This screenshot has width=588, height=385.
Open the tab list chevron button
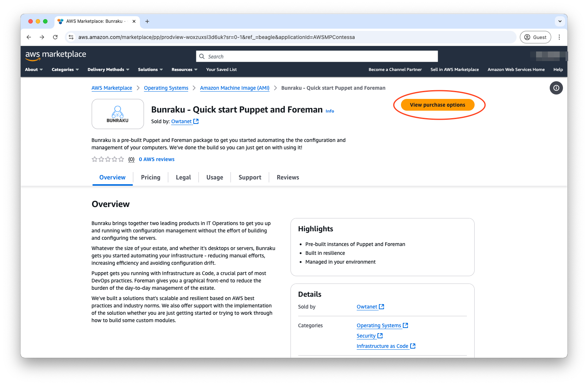[560, 21]
